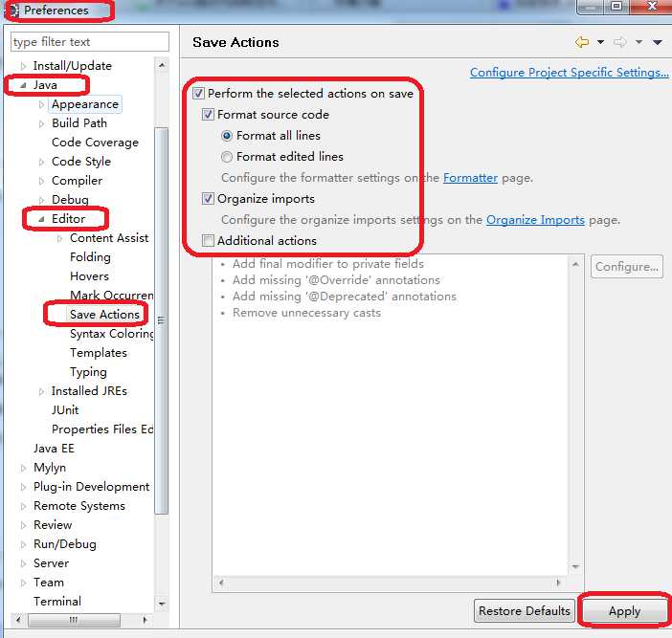Click the forward navigation arrow icon
This screenshot has height=638, width=672.
click(619, 42)
